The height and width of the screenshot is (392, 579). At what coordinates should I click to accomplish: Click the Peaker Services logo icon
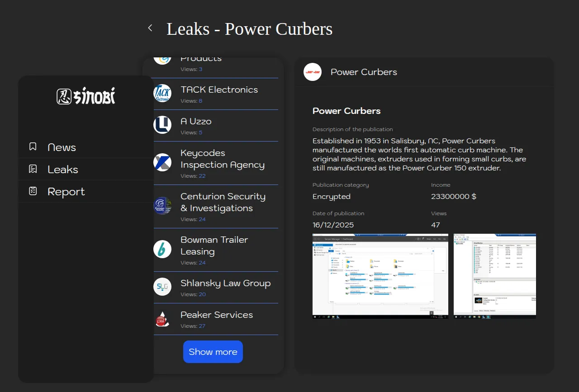pos(162,319)
